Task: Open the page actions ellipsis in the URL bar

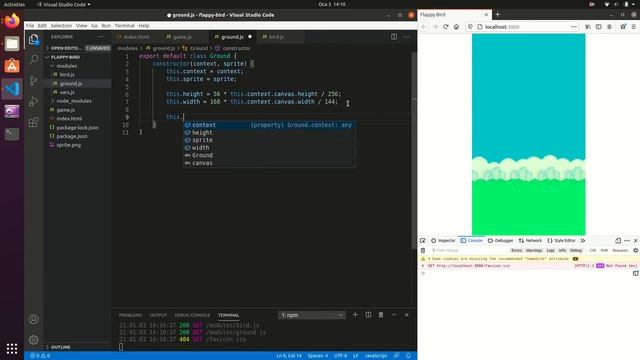Action: [x=574, y=27]
